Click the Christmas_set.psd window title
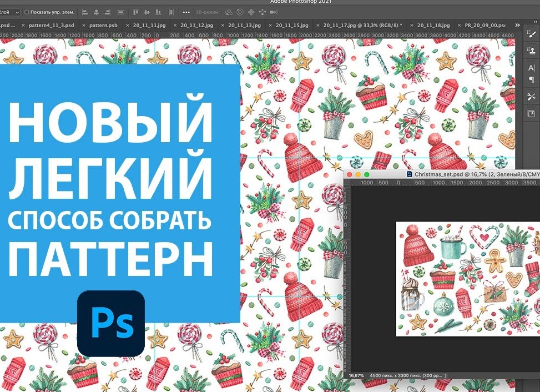Image resolution: width=540 pixels, height=392 pixels. click(477, 174)
